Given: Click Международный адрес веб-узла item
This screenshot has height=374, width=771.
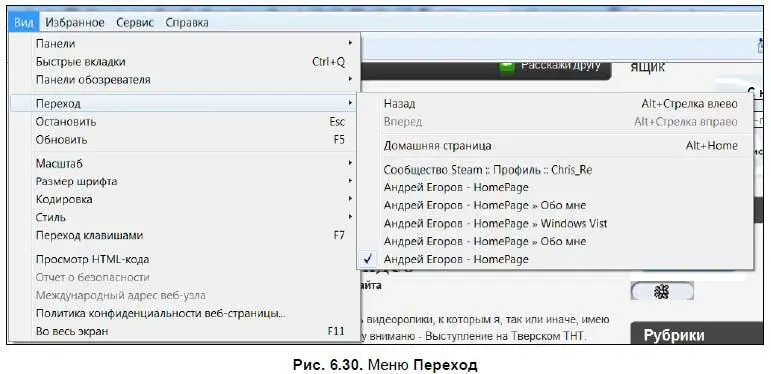Looking at the screenshot, I should (x=185, y=295).
